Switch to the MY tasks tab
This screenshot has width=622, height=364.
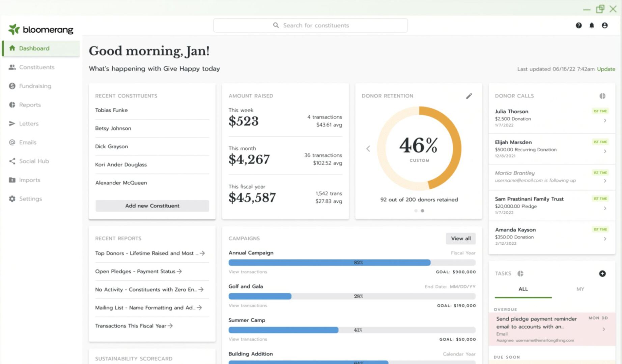[580, 289]
